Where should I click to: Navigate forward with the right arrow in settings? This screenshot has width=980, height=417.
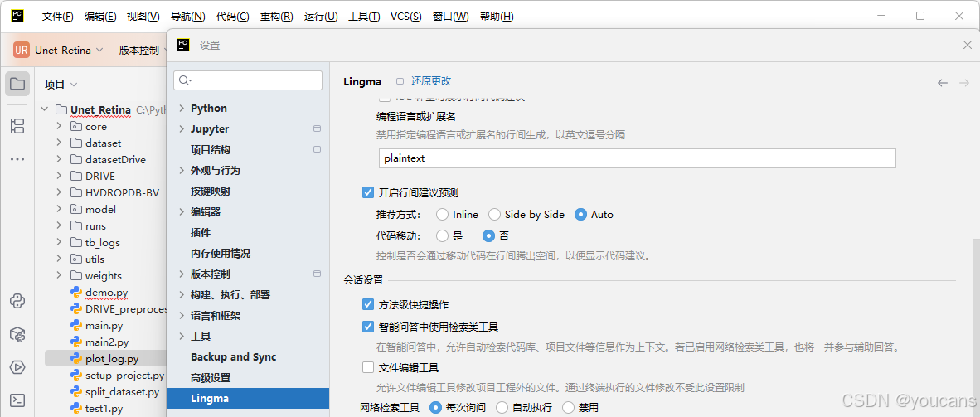click(x=963, y=83)
